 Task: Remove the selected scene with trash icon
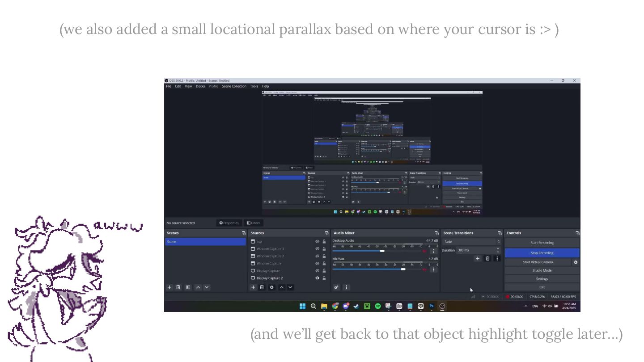(x=178, y=287)
